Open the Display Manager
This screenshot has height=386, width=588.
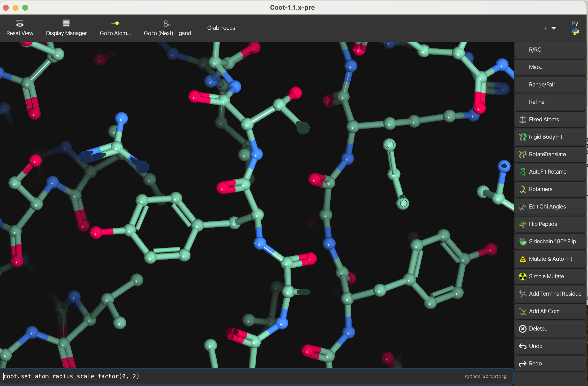click(x=66, y=28)
